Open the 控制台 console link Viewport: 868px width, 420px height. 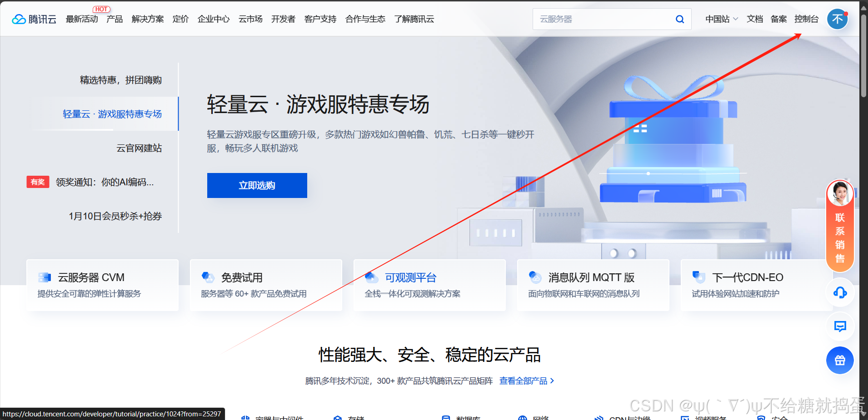[806, 19]
